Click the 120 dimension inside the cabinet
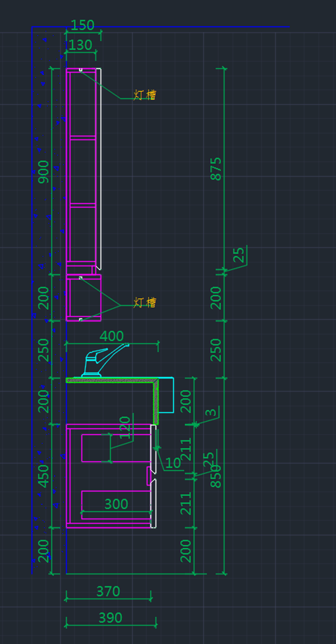Screen dimensions: 336x644 [x=125, y=428]
